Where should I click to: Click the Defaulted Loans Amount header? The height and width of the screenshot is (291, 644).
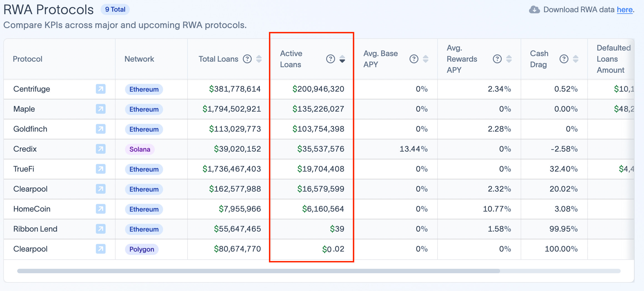(x=613, y=59)
